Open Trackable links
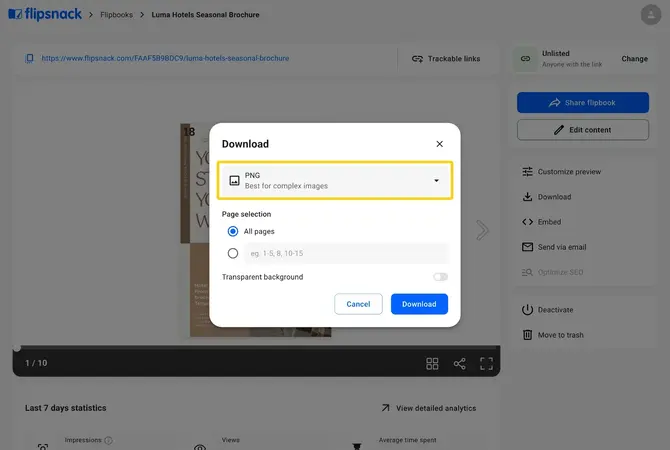Image resolution: width=670 pixels, height=450 pixels. 446,59
